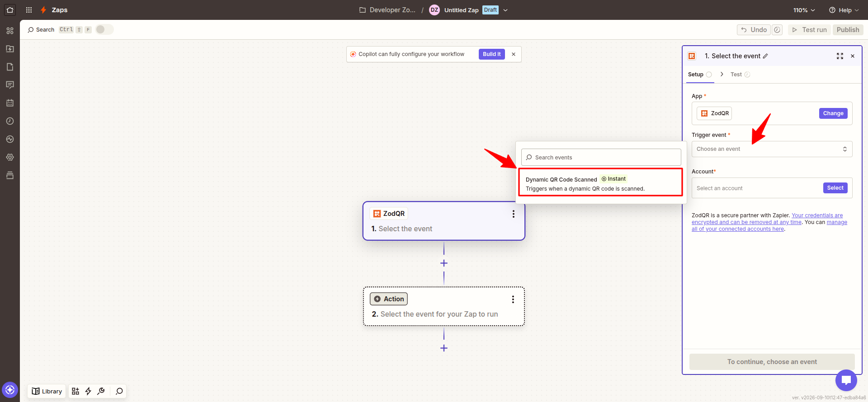
Task: Open version history clock next to Undo
Action: coord(777,30)
